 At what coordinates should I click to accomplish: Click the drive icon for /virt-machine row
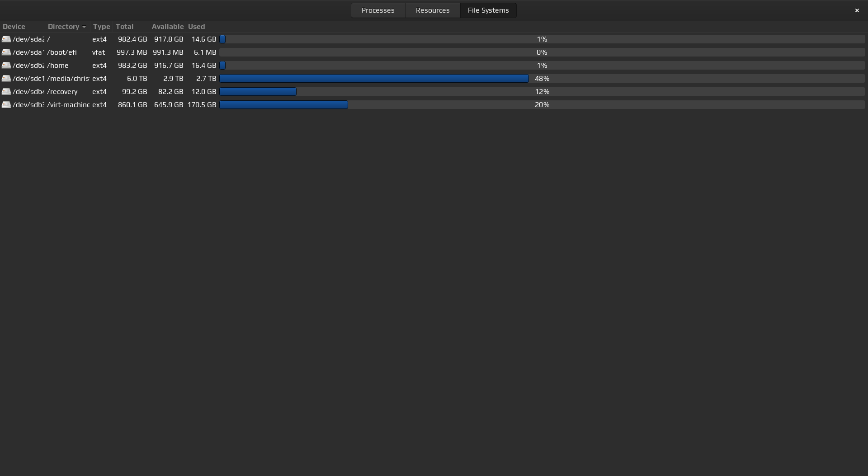tap(6, 105)
